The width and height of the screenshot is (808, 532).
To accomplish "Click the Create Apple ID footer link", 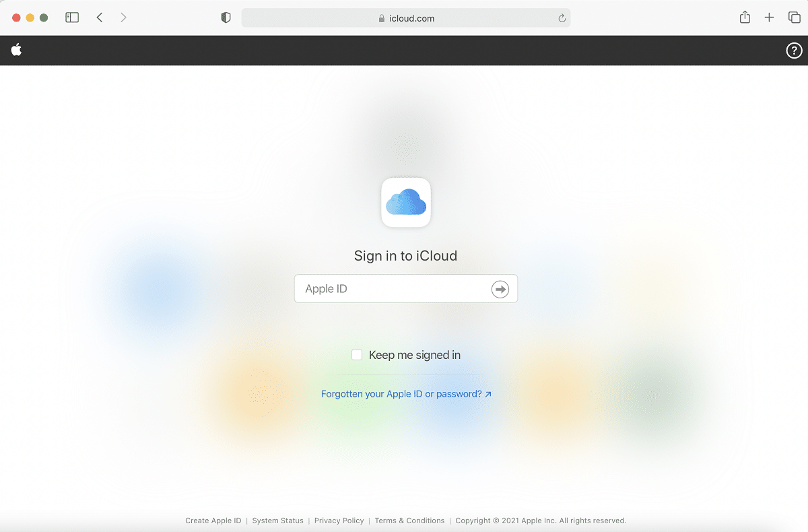I will click(x=213, y=520).
